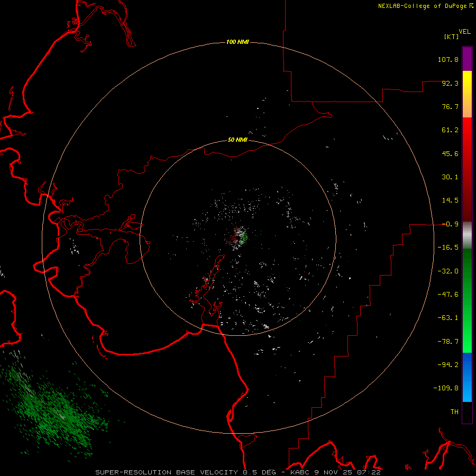The image size is (476, 476).
Task: Select the -94.2 velocity scale value
Action: (x=448, y=365)
